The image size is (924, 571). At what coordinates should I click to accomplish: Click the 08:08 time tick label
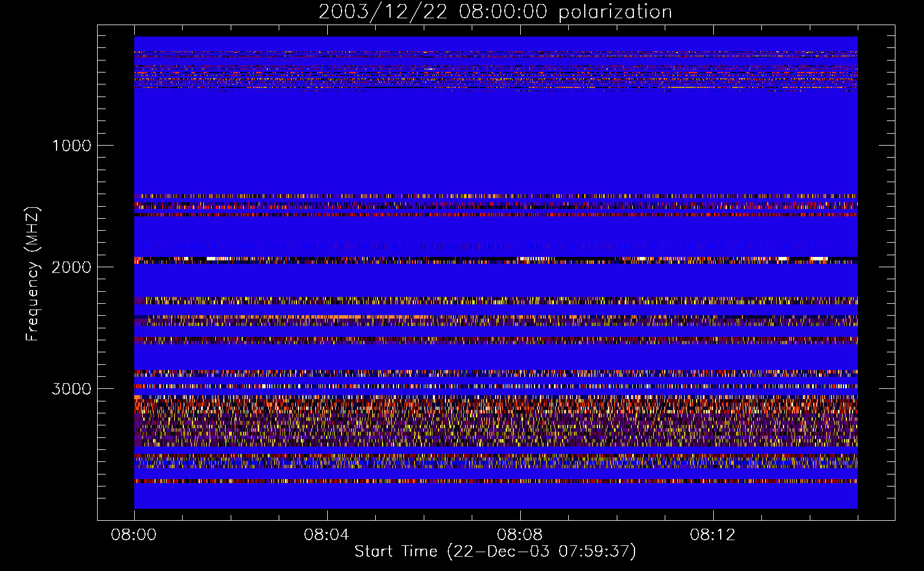pyautogui.click(x=520, y=535)
